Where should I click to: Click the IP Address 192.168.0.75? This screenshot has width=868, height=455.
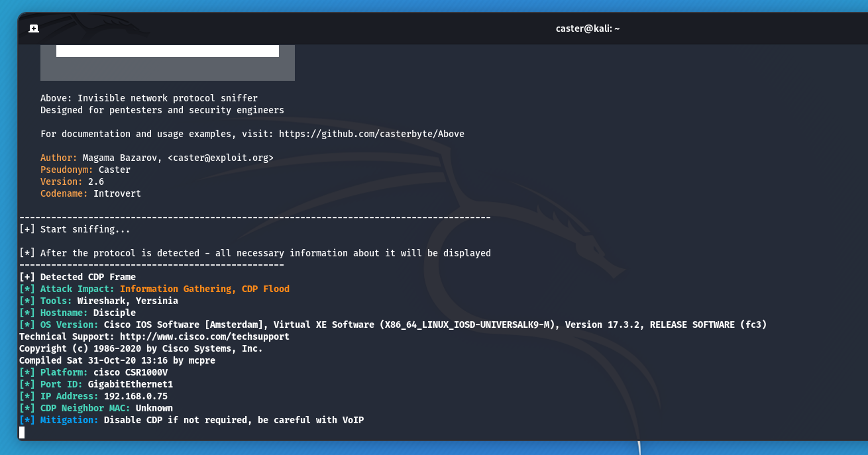pos(136,396)
